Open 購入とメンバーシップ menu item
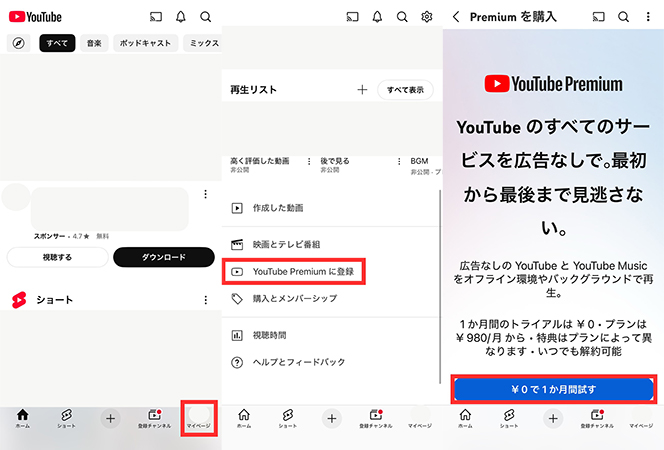This screenshot has width=664, height=450. 330,298
